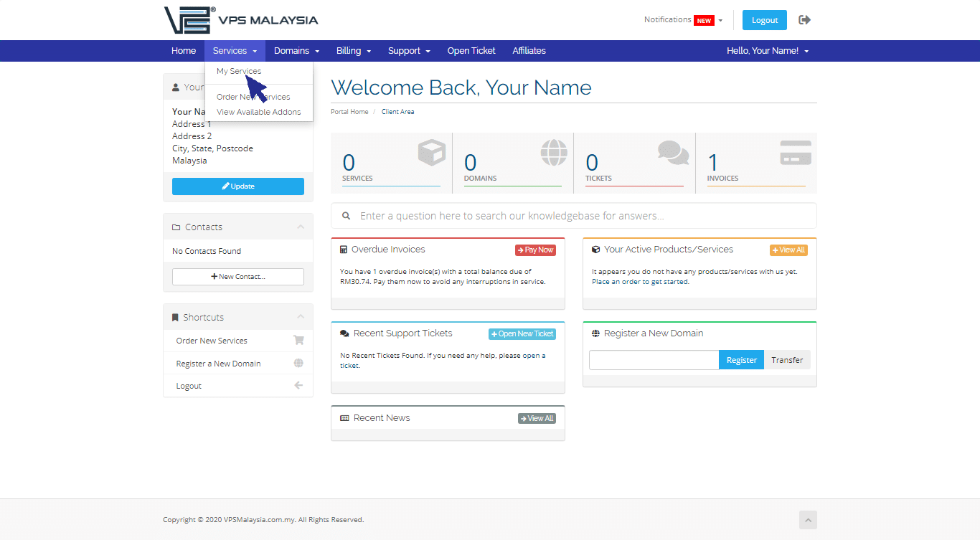The image size is (980, 540).
Task: Click the blue Update button
Action: [x=238, y=186]
